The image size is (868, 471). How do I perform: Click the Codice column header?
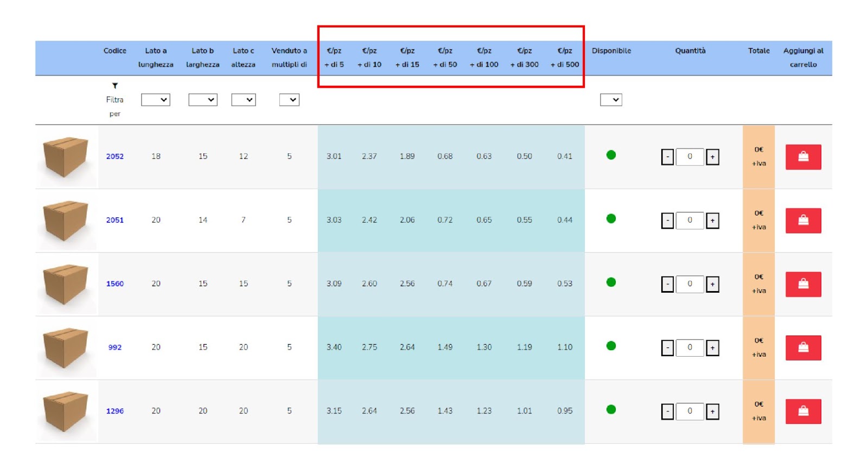115,50
